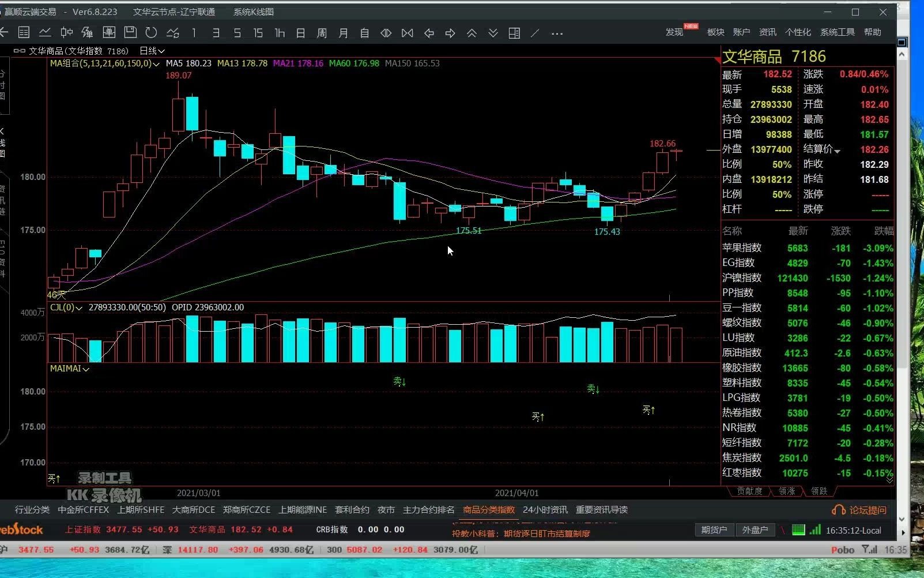Open the more options ellipsis icon
The height and width of the screenshot is (578, 924).
557,33
